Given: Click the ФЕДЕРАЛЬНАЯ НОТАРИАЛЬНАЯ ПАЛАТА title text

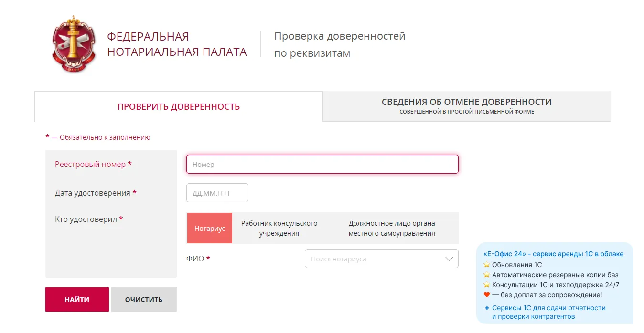Looking at the screenshot, I should click(177, 44).
